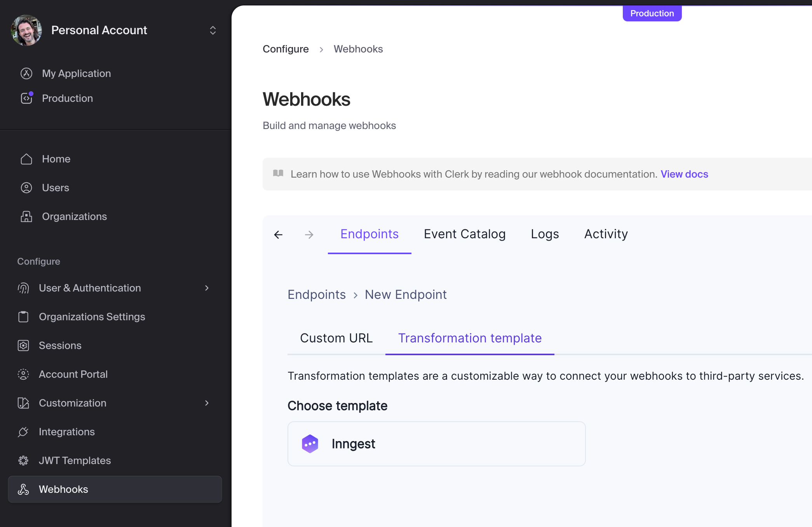Select the Webhooks icon in sidebar
The width and height of the screenshot is (812, 527).
pos(24,489)
